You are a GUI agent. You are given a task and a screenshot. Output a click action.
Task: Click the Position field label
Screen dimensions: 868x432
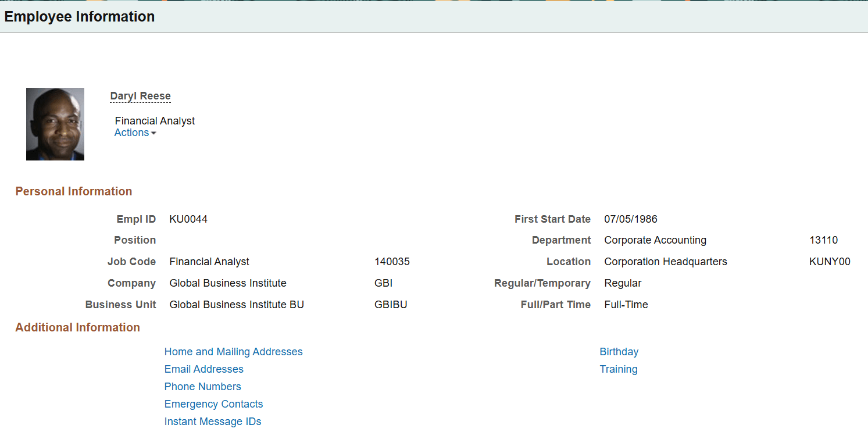click(x=135, y=240)
